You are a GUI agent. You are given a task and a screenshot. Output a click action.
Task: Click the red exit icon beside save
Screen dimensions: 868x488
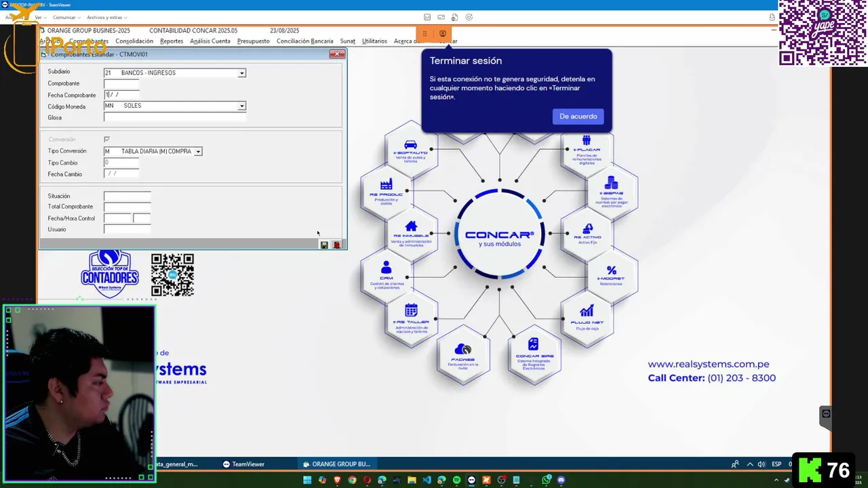coord(337,245)
